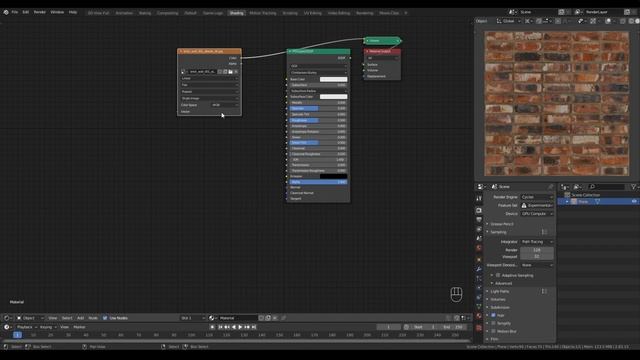Image resolution: width=640 pixels, height=360 pixels.
Task: Open the Tool properties tab
Action: [479, 198]
